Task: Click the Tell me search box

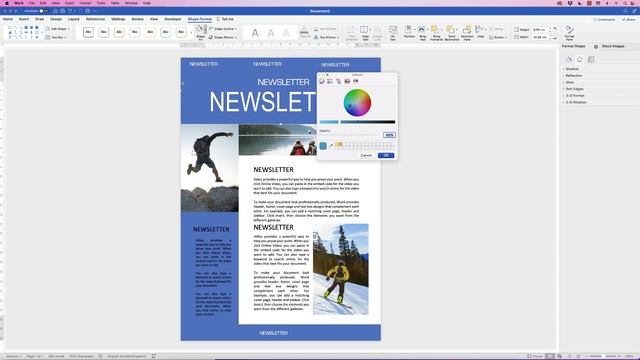Action: point(225,19)
